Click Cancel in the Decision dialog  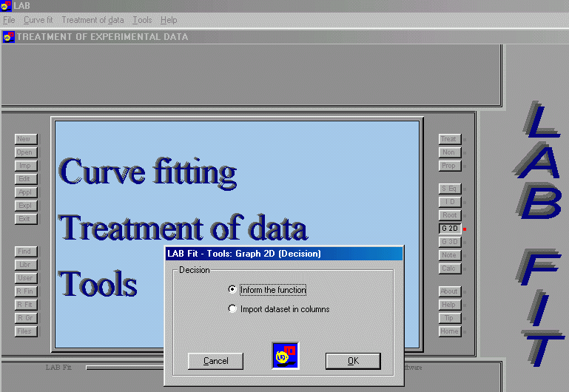pyautogui.click(x=215, y=361)
